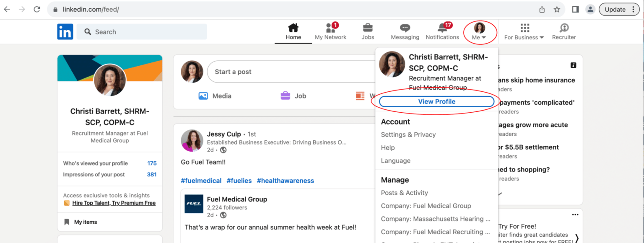Open Chrome's Update menu button
This screenshot has width=644, height=243.
[619, 9]
